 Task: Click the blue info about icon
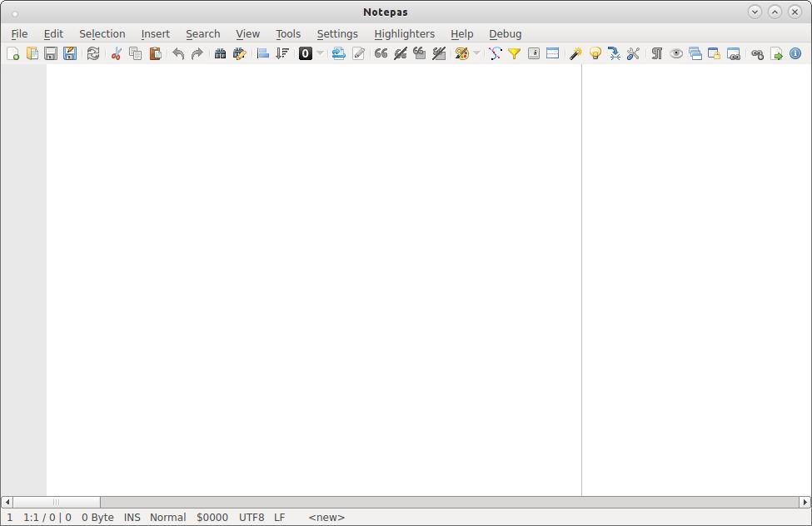[x=795, y=53]
